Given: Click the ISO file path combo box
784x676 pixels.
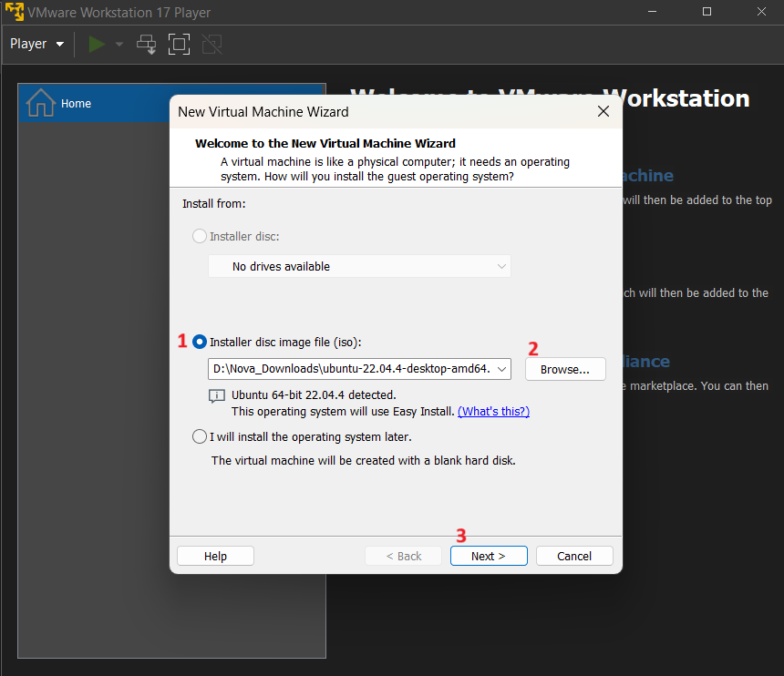Looking at the screenshot, I should point(359,369).
